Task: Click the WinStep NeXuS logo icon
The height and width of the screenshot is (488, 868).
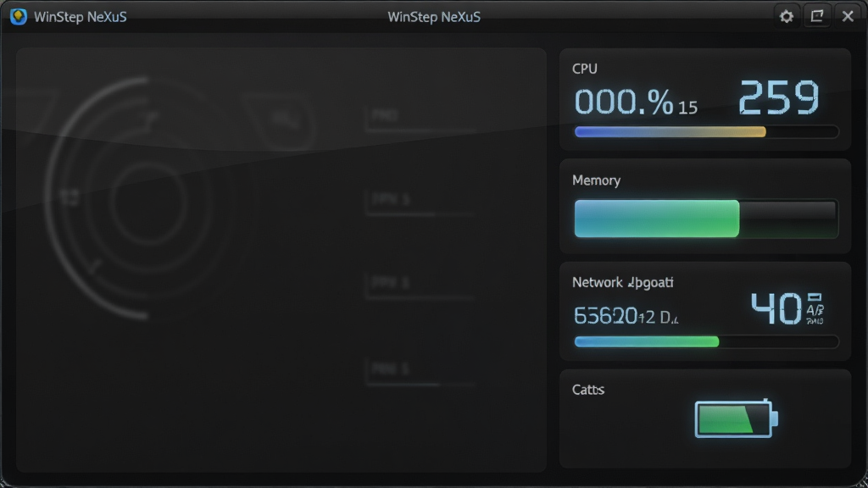Action: (x=19, y=17)
